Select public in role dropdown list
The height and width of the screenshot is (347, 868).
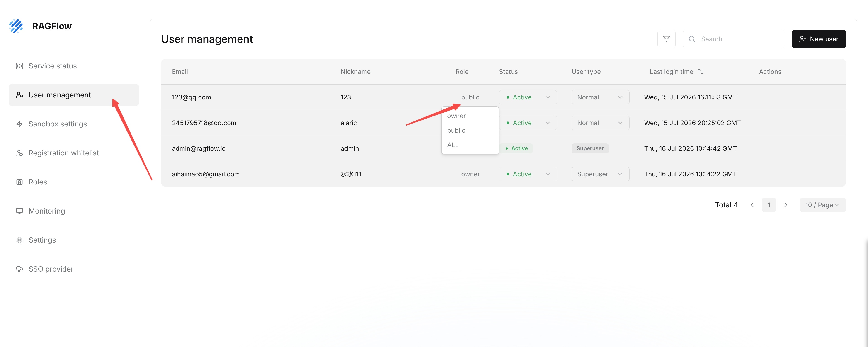(x=470, y=130)
